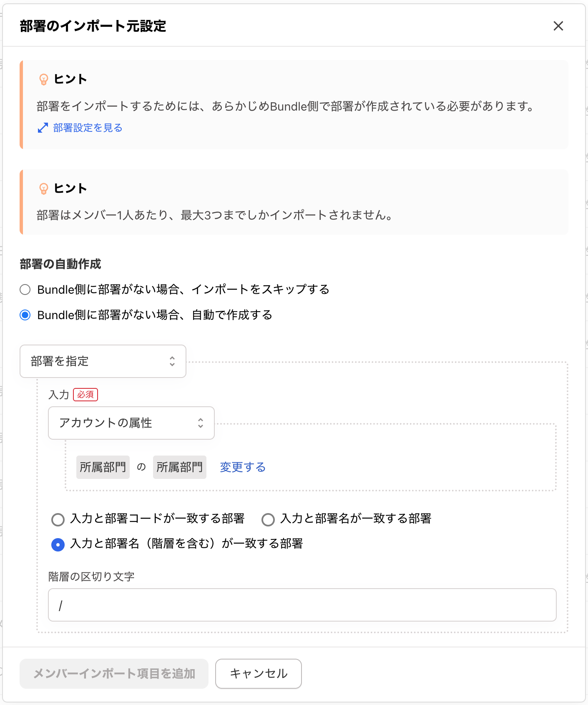
Task: Click the 変更する link
Action: coord(243,467)
